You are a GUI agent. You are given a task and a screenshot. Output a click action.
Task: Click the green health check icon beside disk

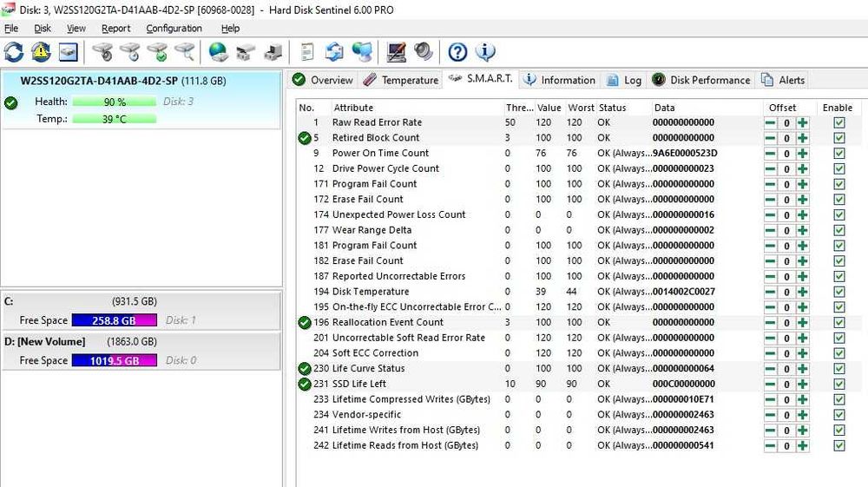(11, 103)
